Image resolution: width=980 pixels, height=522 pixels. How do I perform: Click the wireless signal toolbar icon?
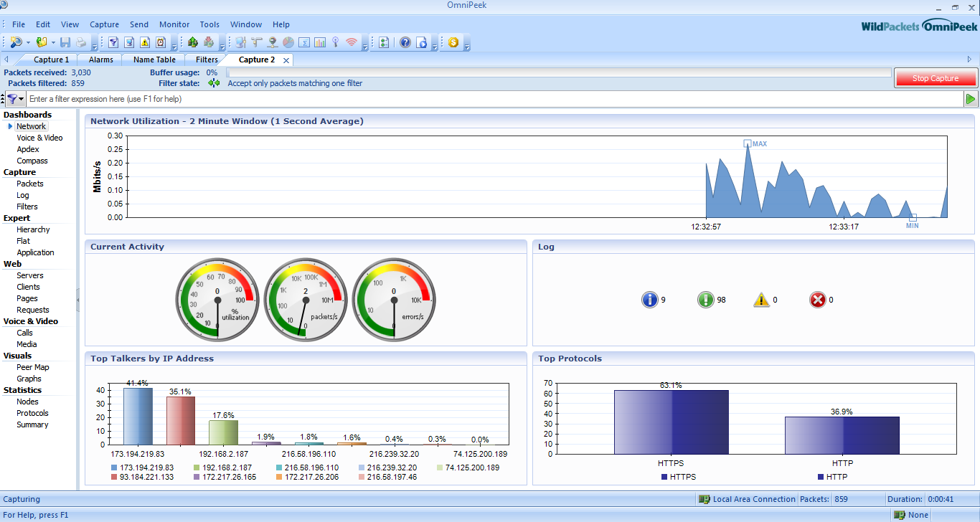pos(351,42)
